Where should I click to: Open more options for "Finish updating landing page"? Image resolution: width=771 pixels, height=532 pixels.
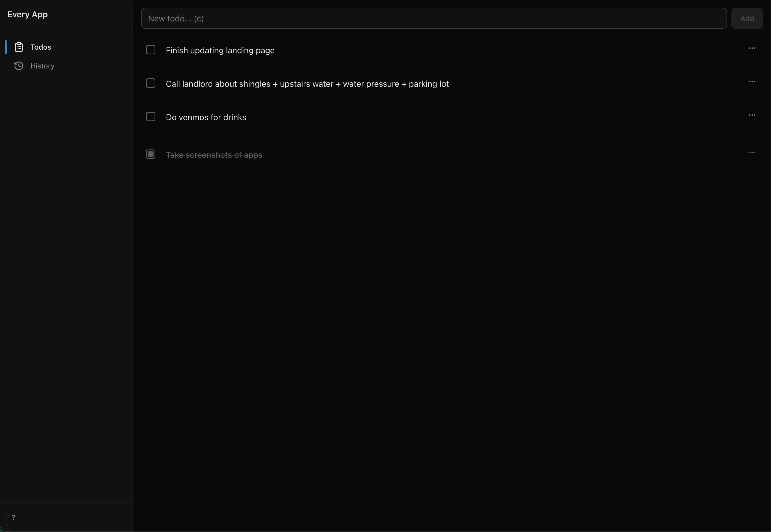(x=752, y=48)
